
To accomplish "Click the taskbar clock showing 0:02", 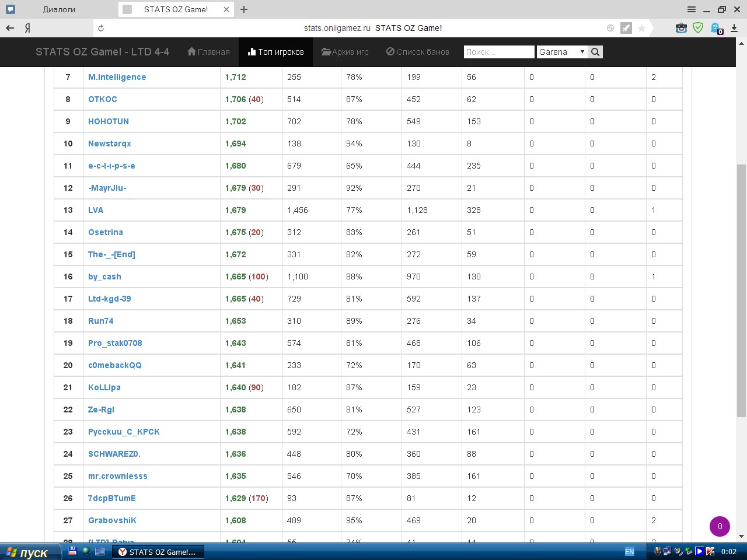I will 729,552.
